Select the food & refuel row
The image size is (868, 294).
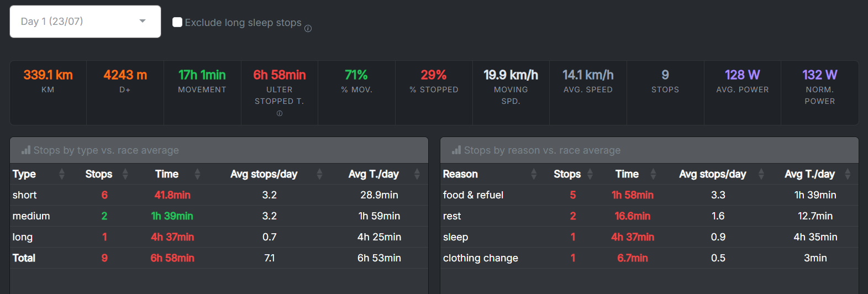click(x=474, y=195)
